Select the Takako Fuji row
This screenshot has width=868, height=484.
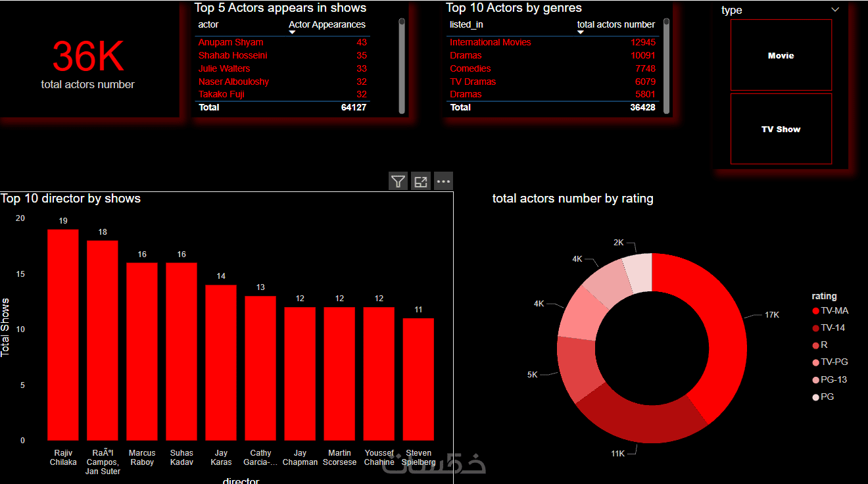pyautogui.click(x=283, y=94)
